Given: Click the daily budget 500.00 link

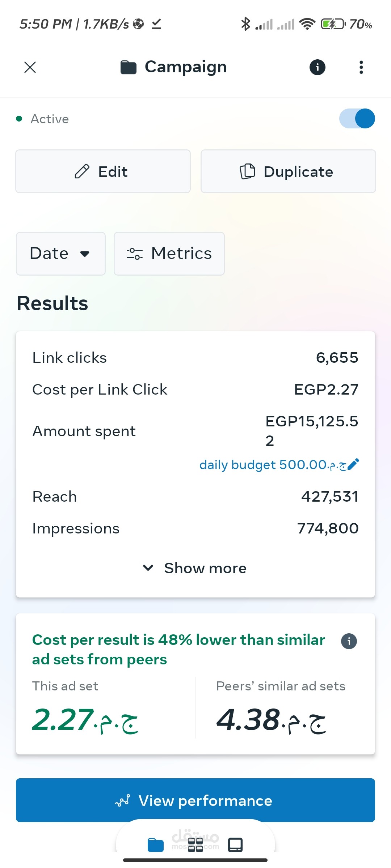Looking at the screenshot, I should [273, 465].
